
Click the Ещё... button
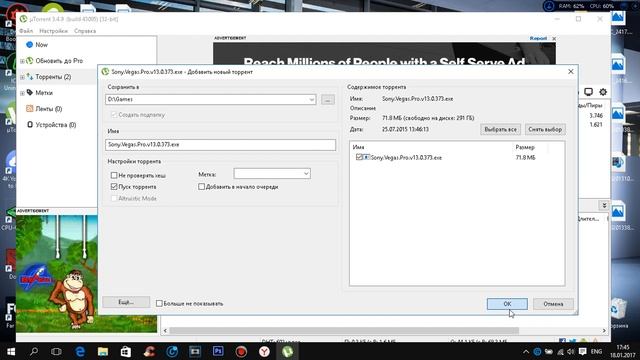126,302
